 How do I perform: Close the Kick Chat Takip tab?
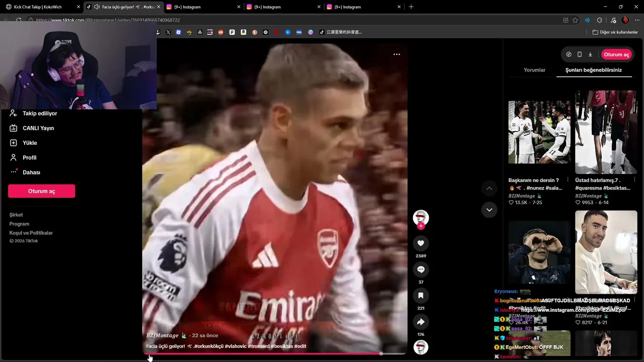click(78, 7)
